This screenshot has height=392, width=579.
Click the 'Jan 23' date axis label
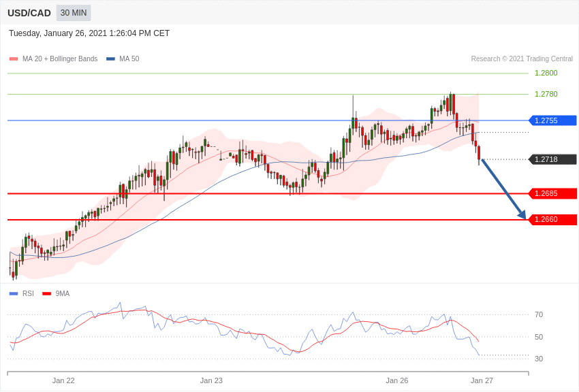[x=211, y=380]
